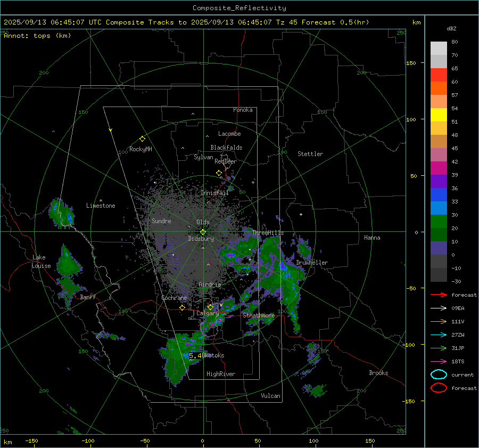479x448 pixels.
Task: Click the HighRiver map label
Action: pos(221,374)
